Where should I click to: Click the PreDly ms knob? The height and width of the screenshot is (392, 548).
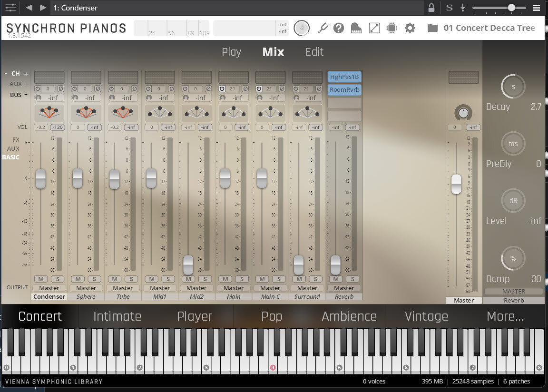tap(513, 144)
